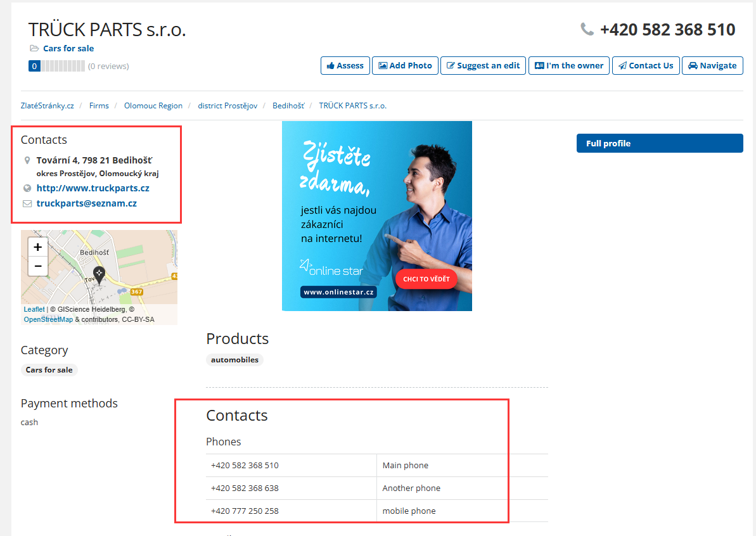The image size is (756, 536).
Task: Click the +420 582 368 638 table cell
Action: point(292,488)
